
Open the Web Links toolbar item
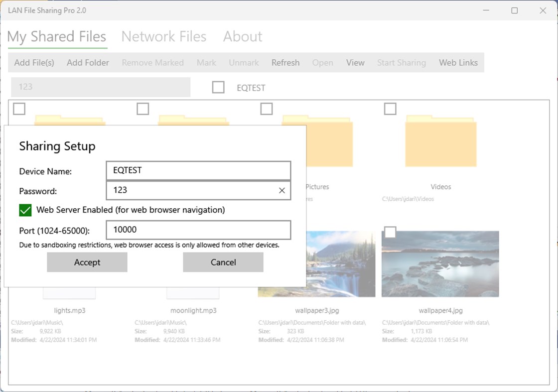(458, 62)
